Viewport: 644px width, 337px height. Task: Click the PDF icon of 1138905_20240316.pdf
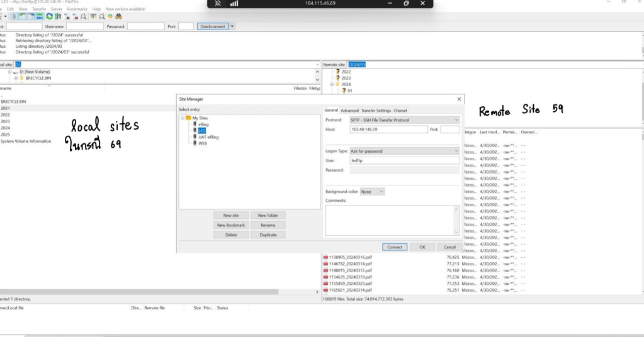coord(325,257)
